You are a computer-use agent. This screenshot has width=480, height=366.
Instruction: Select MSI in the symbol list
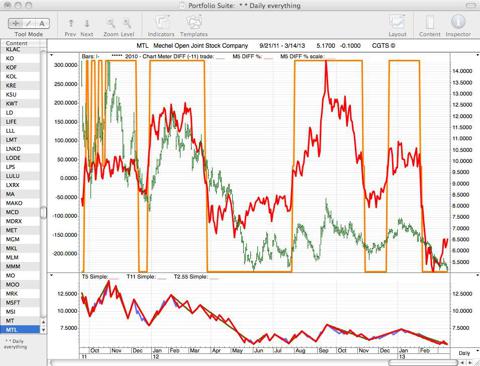[x=21, y=312]
